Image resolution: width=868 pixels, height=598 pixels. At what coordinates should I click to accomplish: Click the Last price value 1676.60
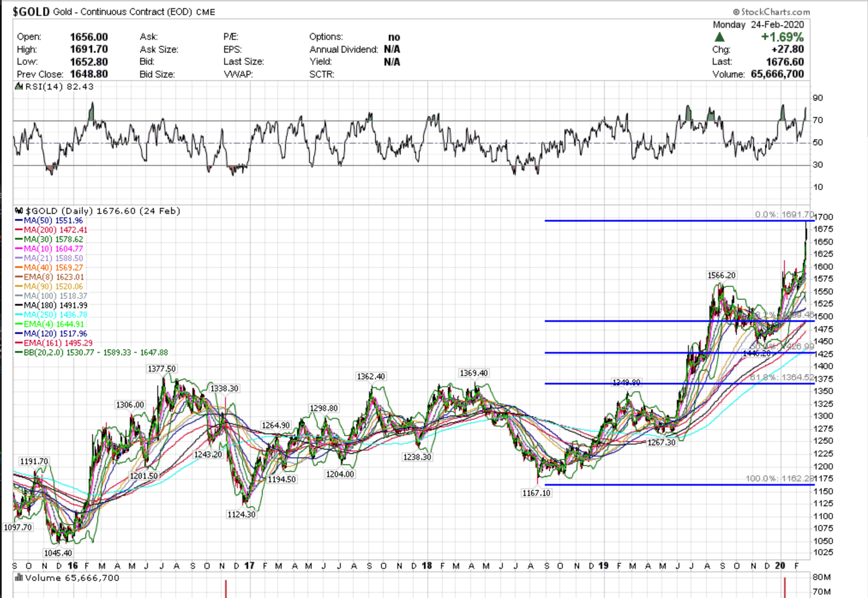pos(785,62)
